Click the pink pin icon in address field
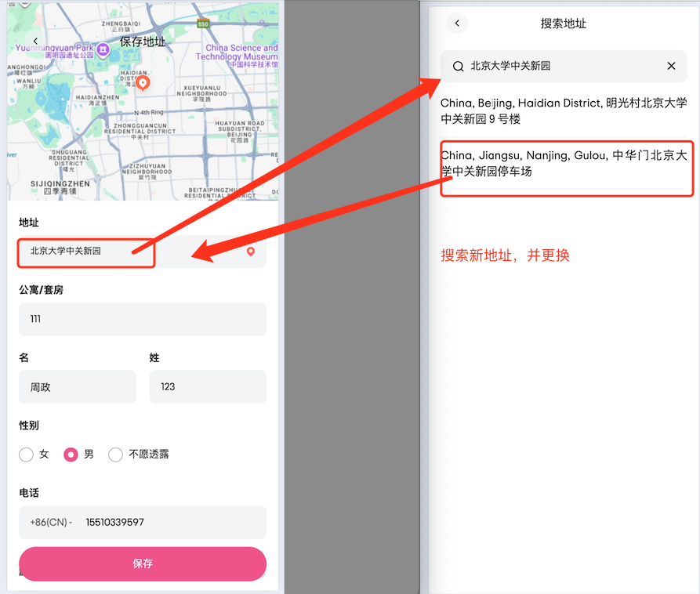The image size is (700, 594). pyautogui.click(x=251, y=252)
